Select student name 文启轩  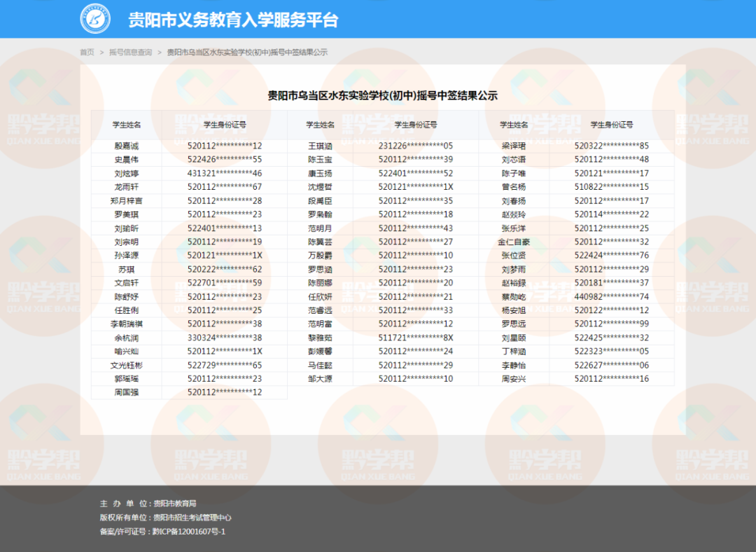click(126, 283)
